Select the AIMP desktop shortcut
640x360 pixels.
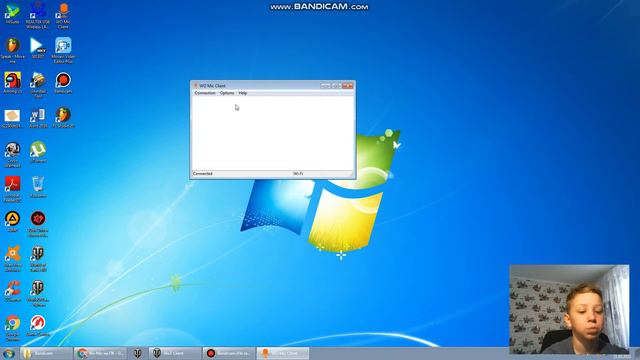(12, 222)
